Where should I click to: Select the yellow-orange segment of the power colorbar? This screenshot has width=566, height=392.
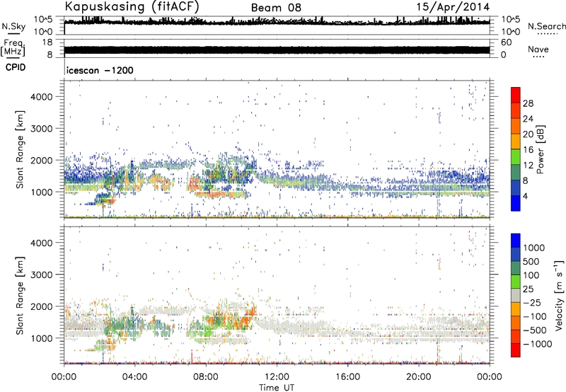[516, 142]
